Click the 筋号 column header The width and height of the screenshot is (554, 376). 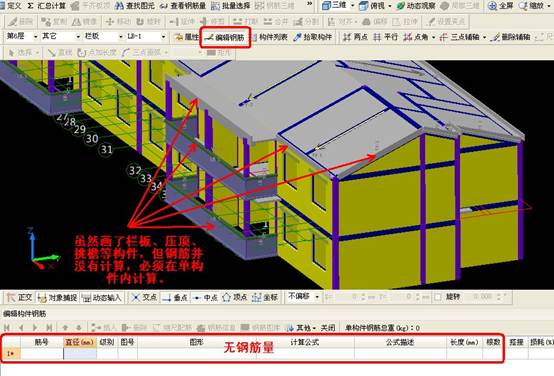pos(42,342)
